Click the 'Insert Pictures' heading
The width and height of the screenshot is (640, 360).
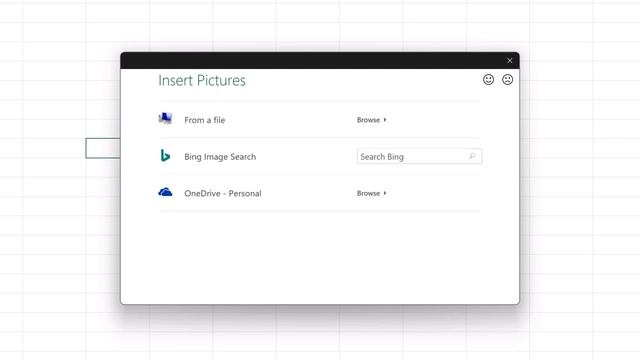coord(202,80)
